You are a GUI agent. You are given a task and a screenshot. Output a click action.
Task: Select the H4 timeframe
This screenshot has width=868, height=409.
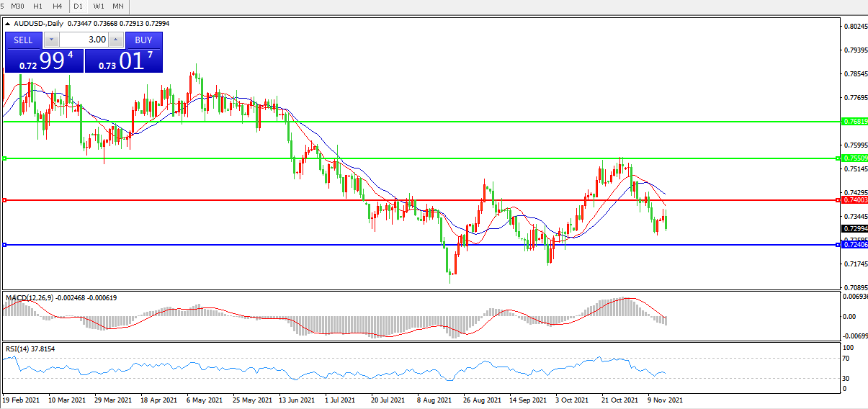(58, 6)
